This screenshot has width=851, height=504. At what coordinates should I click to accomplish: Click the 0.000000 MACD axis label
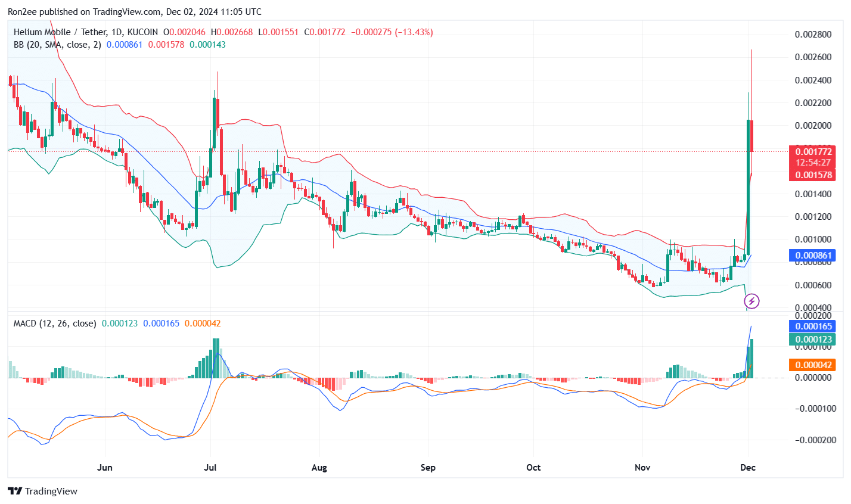813,378
